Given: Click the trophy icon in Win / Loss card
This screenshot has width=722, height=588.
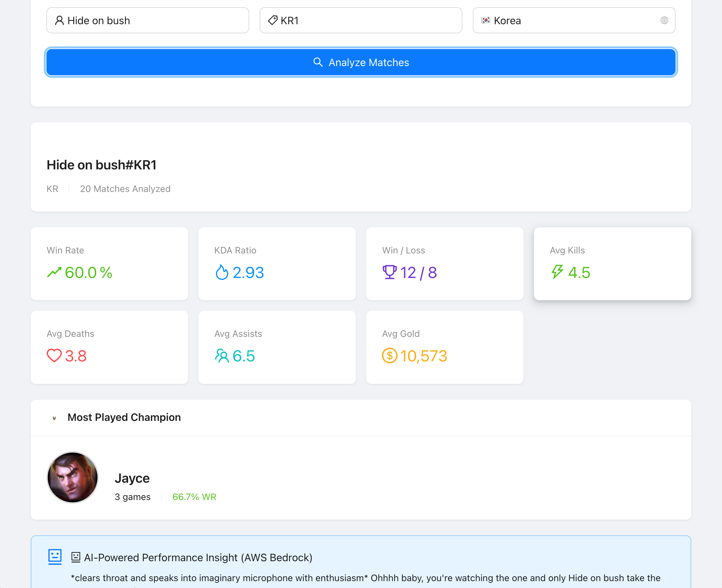Looking at the screenshot, I should click(x=389, y=272).
